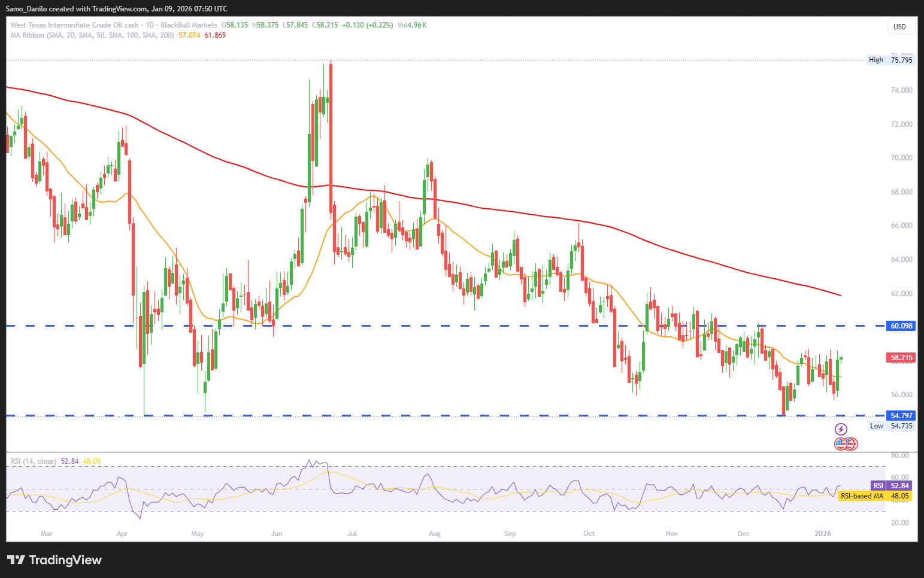Click the red 58.215 current price label
The height and width of the screenshot is (578, 924).
[x=901, y=358]
